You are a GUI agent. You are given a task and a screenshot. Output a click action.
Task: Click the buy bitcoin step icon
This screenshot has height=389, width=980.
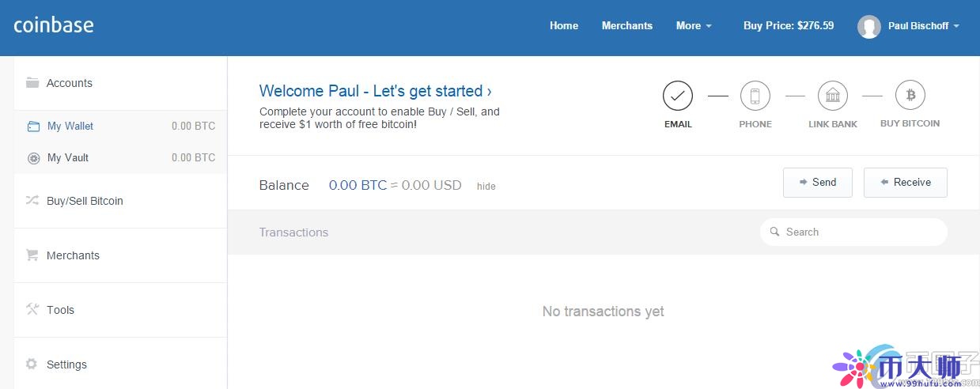coord(910,96)
